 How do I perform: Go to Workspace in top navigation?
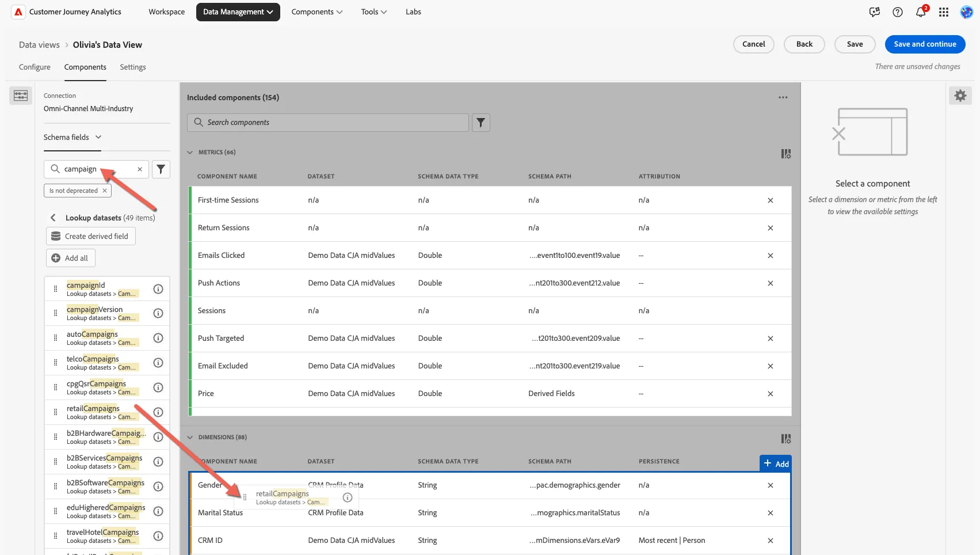tap(167, 12)
